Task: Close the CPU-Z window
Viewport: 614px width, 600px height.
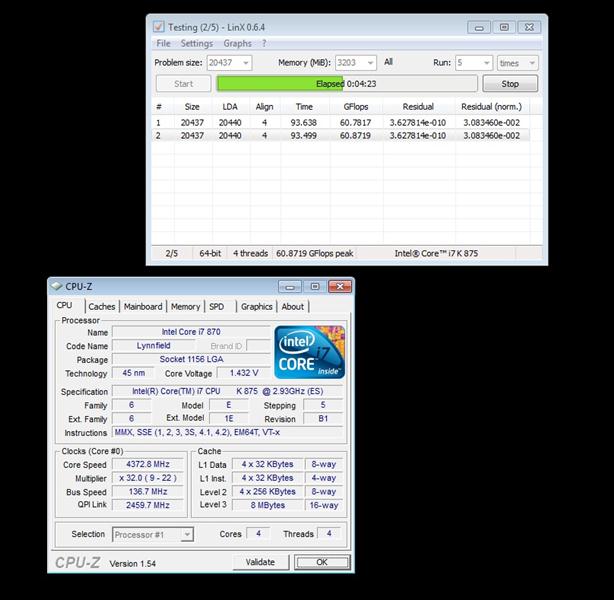Action: pos(337,286)
